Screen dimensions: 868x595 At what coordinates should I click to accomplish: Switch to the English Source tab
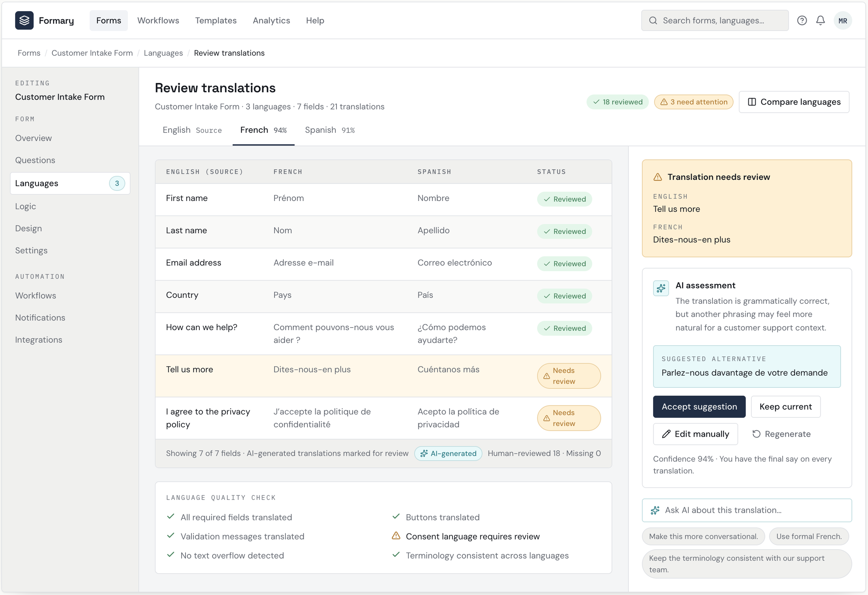(x=192, y=130)
